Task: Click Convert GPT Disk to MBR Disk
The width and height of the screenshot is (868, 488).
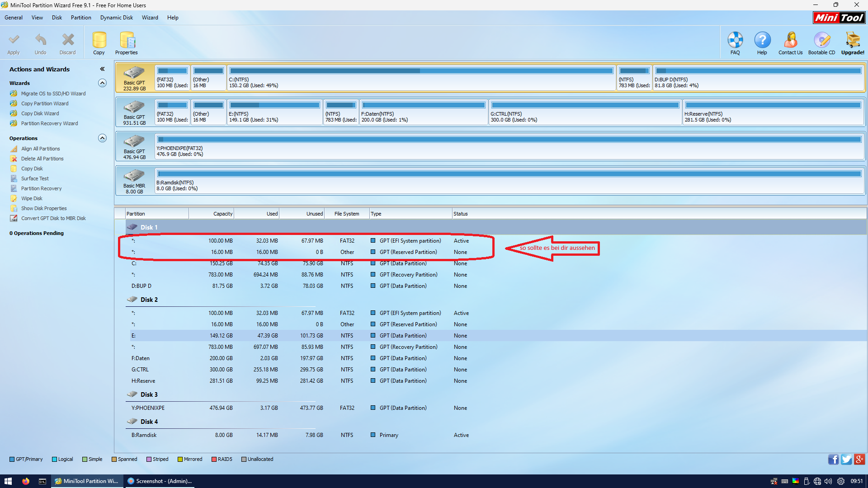Action: tap(53, 218)
